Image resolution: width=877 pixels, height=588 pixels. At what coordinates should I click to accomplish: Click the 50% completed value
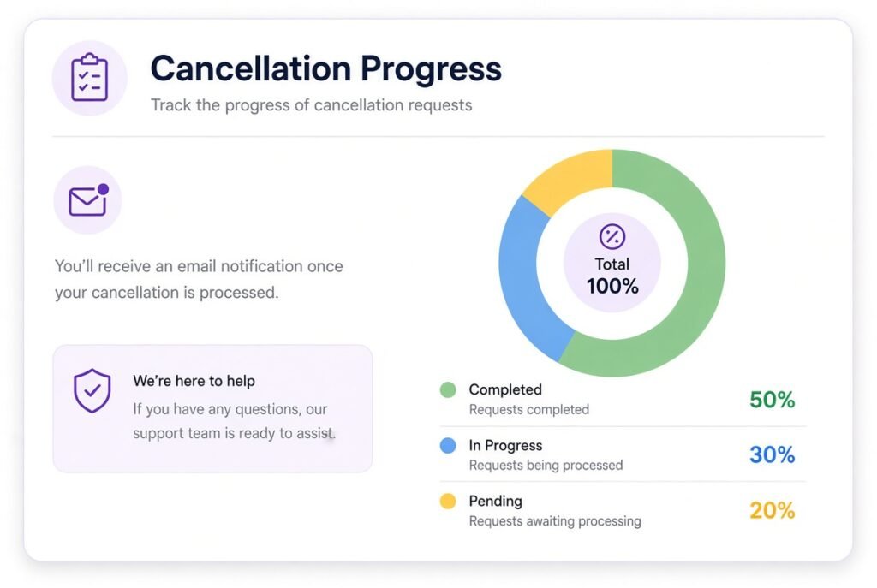[x=772, y=400]
